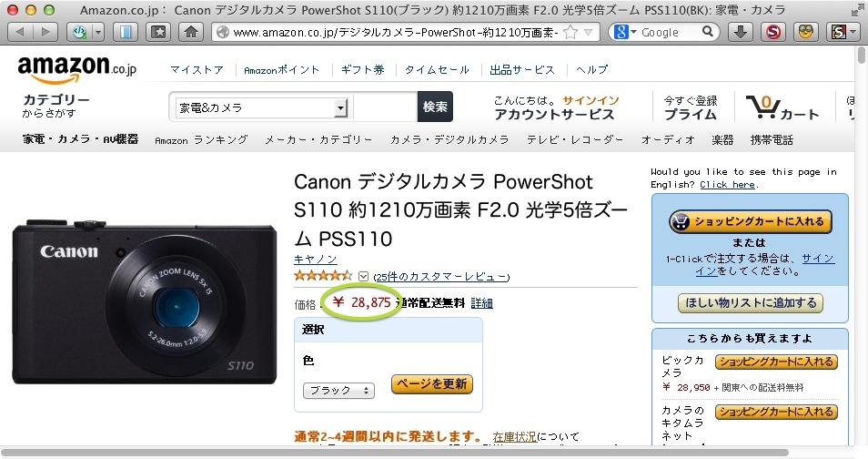
Task: Add the カメラのキタムラ offer to cart
Action: coord(776,412)
